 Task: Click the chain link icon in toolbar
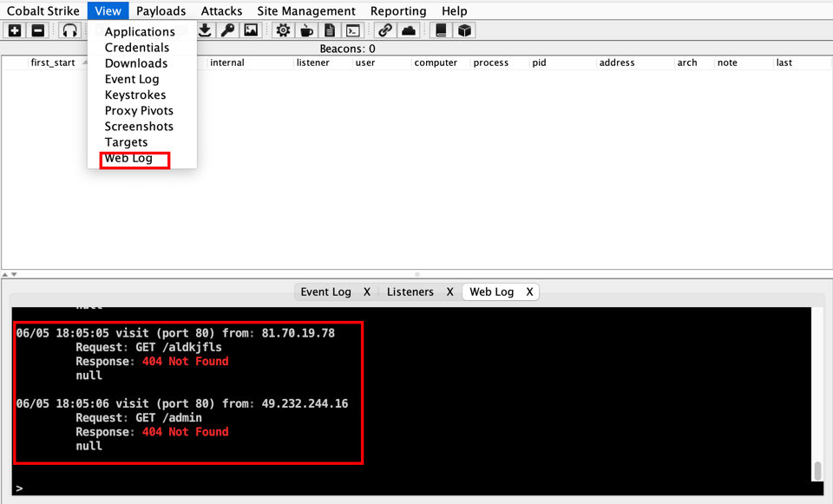[385, 30]
